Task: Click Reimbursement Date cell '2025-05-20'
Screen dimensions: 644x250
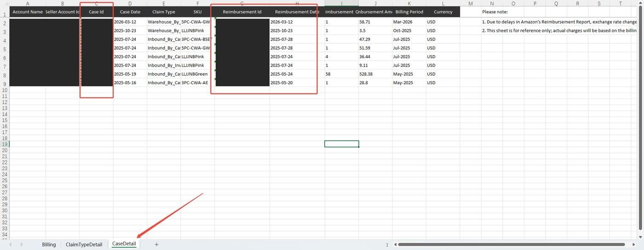Action: (297, 83)
